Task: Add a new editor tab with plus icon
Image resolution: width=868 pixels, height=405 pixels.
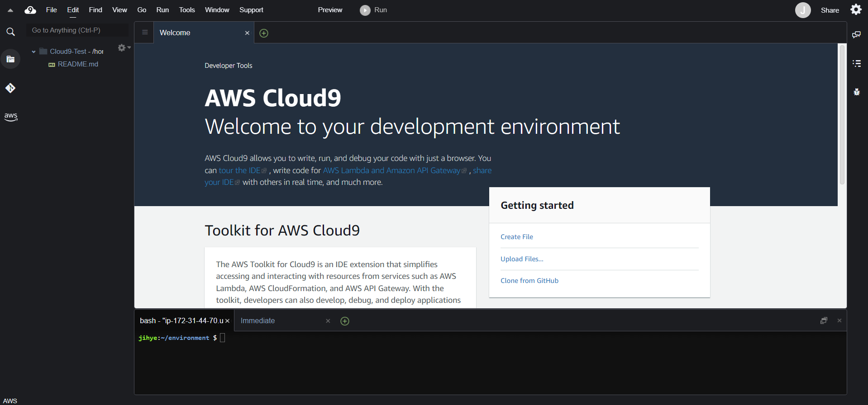Action: tap(264, 33)
